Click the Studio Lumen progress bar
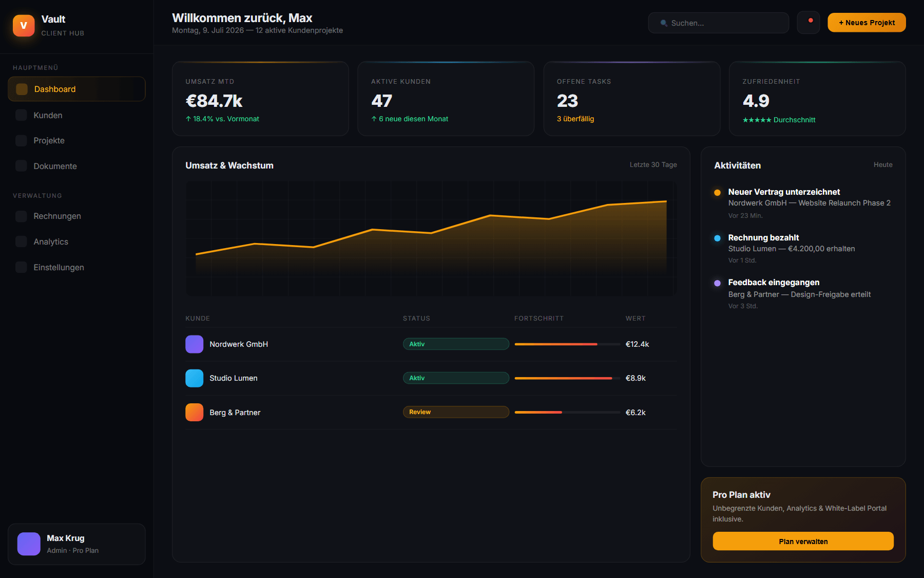The image size is (924, 578). pos(567,378)
